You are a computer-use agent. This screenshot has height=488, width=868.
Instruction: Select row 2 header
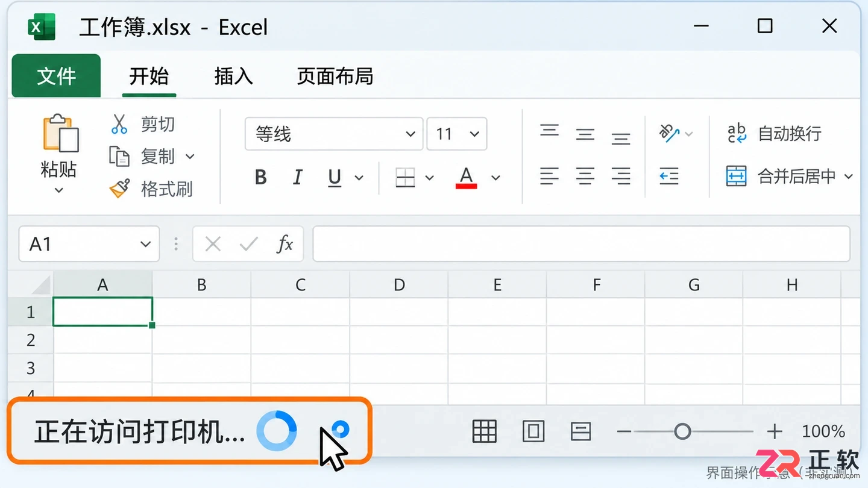coord(30,340)
